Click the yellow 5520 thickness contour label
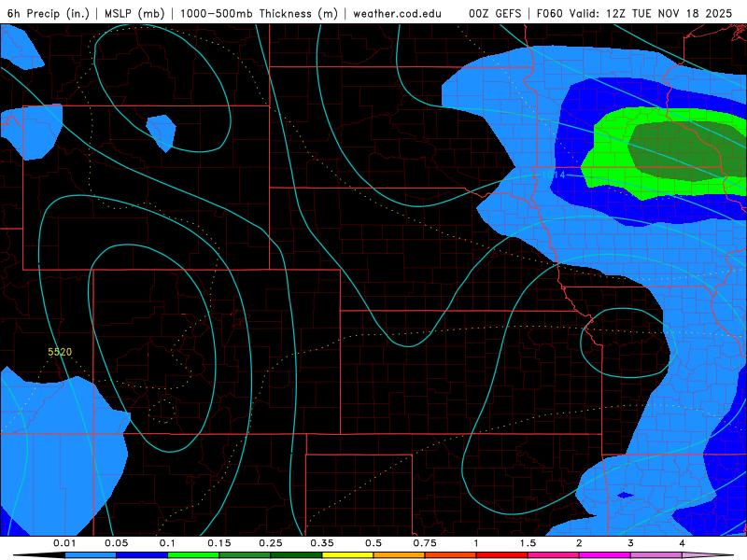The image size is (747, 560). coord(60,352)
